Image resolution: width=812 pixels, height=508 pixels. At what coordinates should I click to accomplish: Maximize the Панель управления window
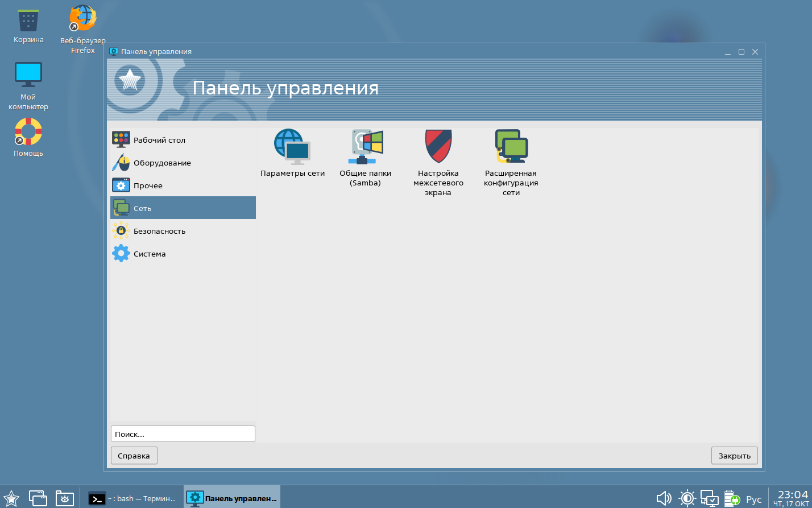coord(741,52)
